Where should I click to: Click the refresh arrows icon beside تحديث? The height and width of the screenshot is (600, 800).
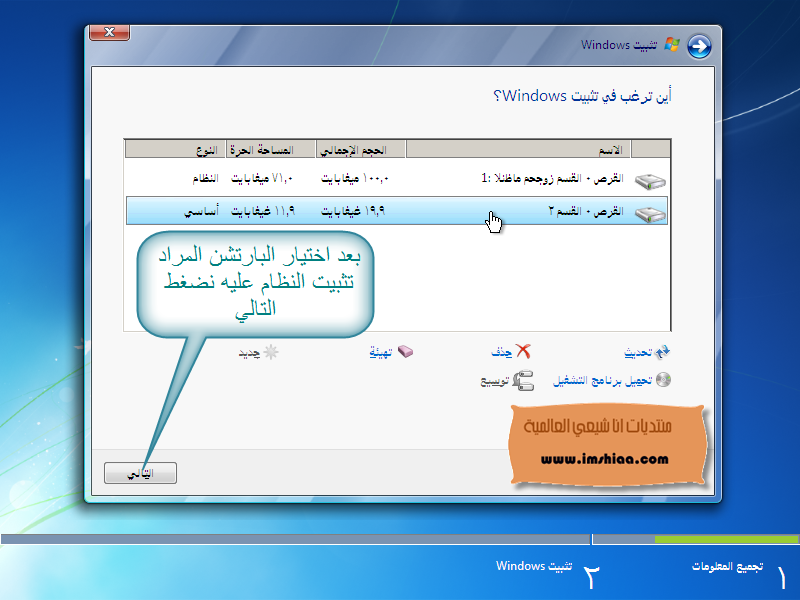pyautogui.click(x=662, y=352)
